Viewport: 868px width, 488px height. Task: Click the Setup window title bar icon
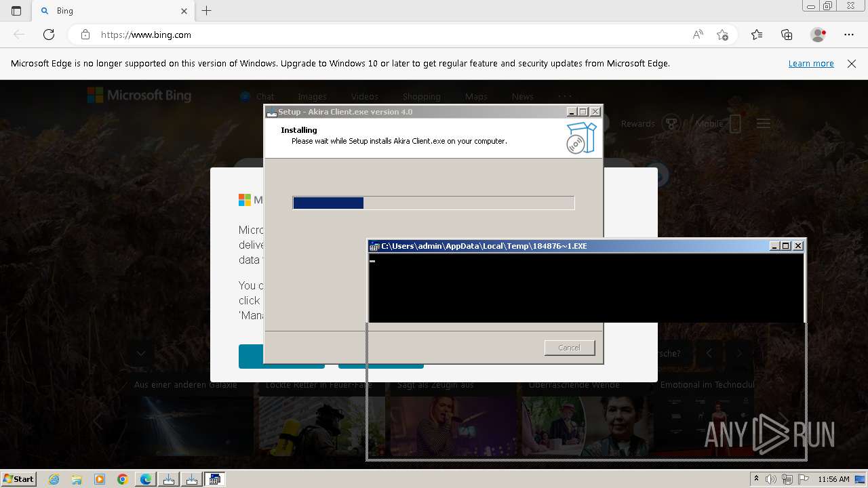coord(271,112)
